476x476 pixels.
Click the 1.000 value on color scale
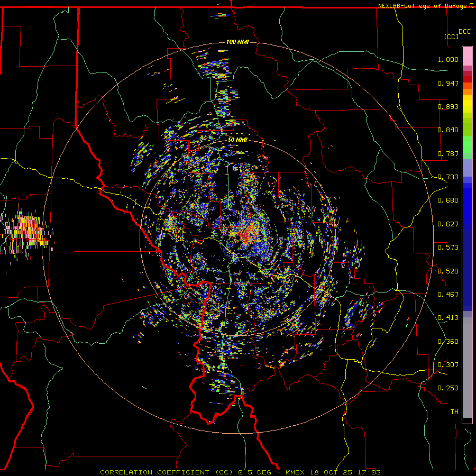[448, 59]
